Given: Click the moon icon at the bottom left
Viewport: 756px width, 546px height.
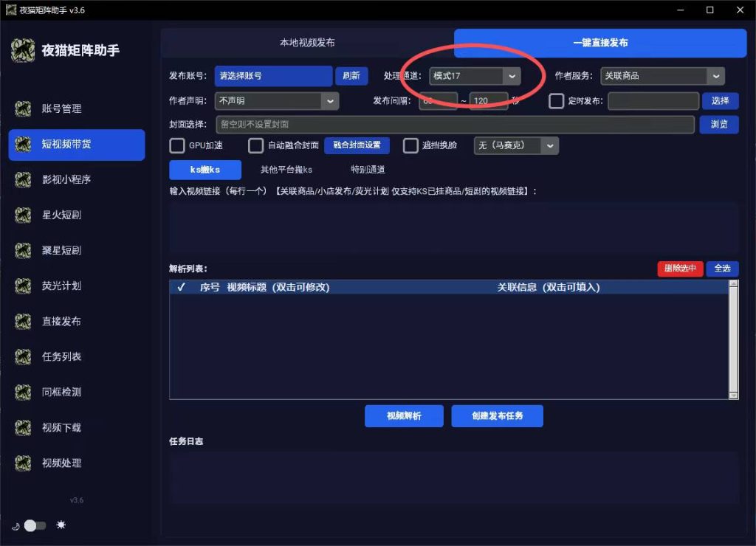Looking at the screenshot, I should [x=16, y=526].
